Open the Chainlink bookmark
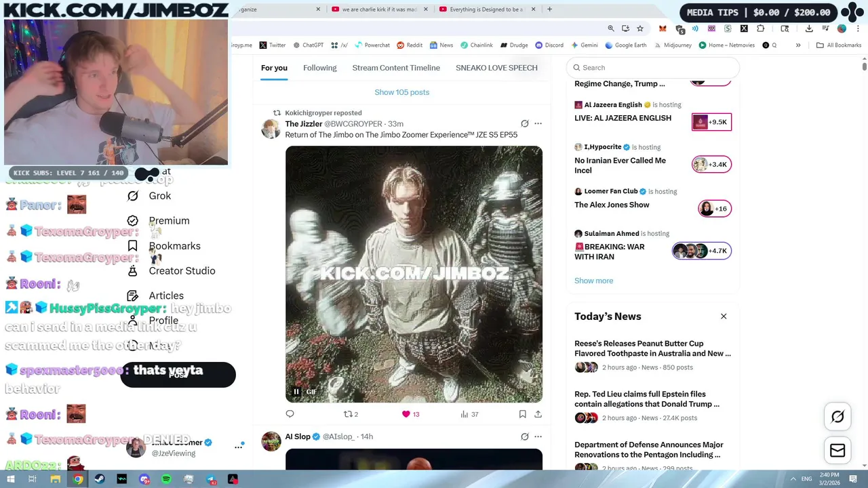 tap(477, 45)
